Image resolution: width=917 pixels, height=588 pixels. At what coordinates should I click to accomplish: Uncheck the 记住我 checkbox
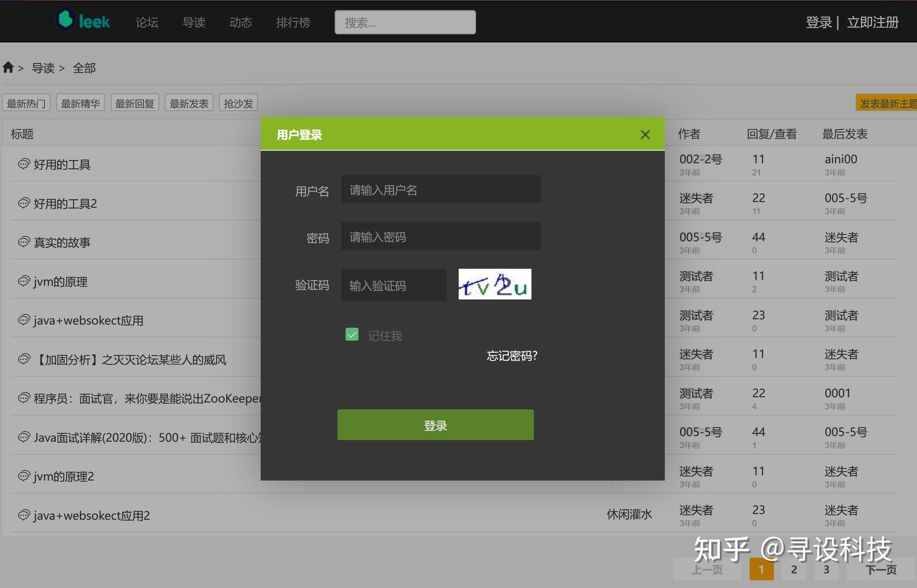[x=352, y=335]
